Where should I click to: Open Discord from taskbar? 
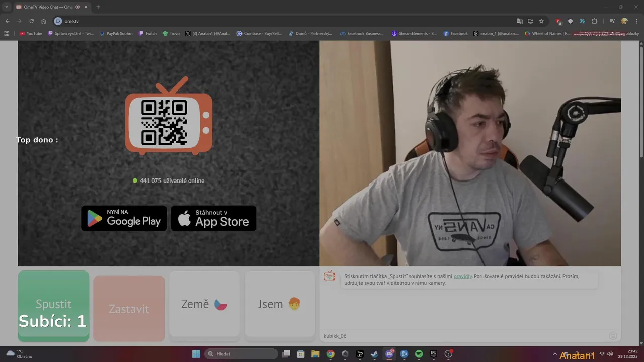click(389, 354)
